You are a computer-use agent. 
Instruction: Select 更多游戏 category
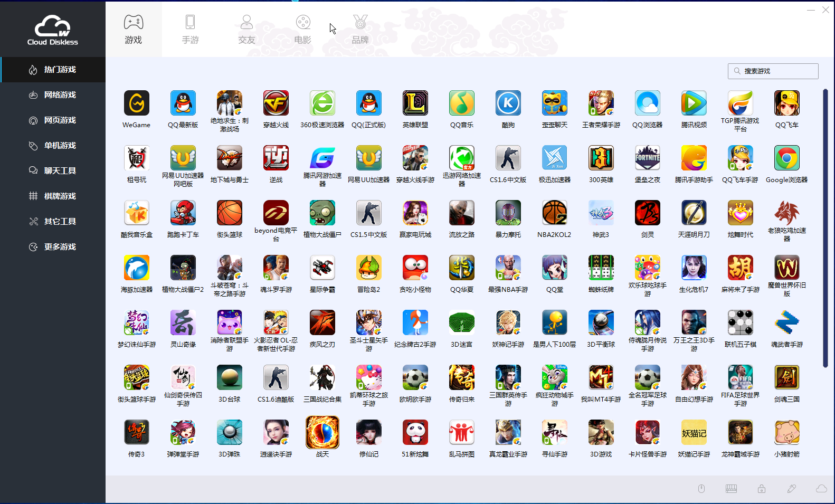(53, 247)
